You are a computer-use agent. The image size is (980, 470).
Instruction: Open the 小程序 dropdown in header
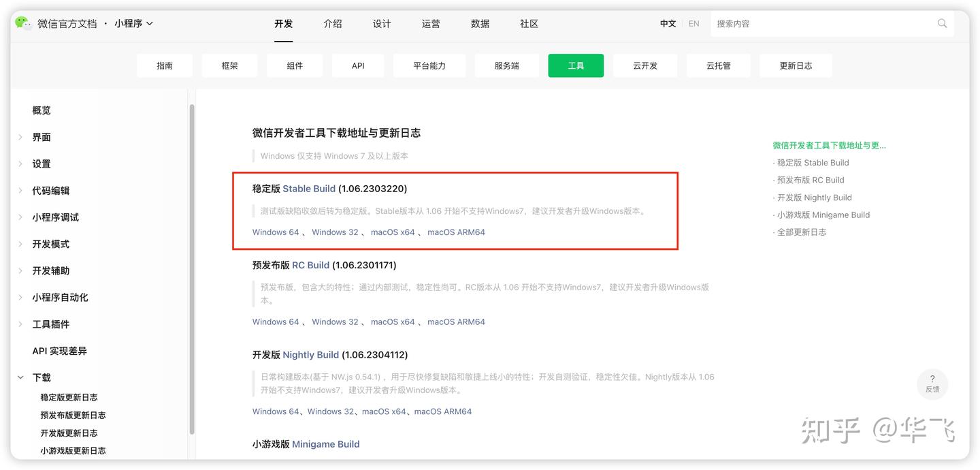coord(133,23)
